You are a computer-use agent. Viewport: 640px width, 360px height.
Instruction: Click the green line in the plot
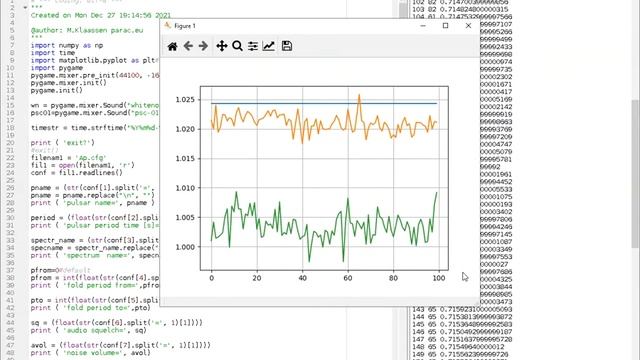324,227
